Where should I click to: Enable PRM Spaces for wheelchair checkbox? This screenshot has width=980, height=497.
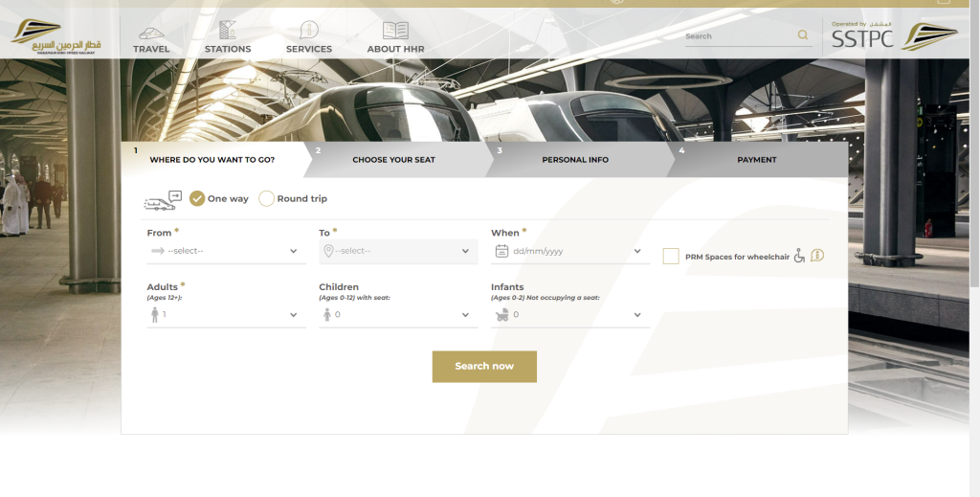pos(671,256)
